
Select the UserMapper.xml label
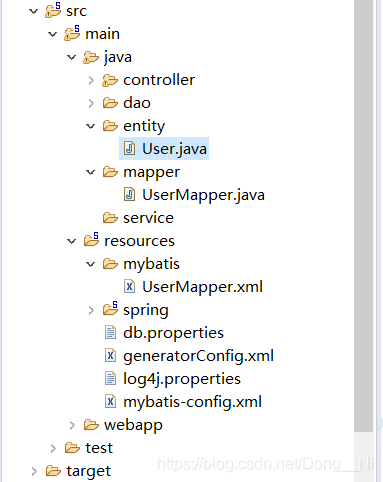click(202, 287)
